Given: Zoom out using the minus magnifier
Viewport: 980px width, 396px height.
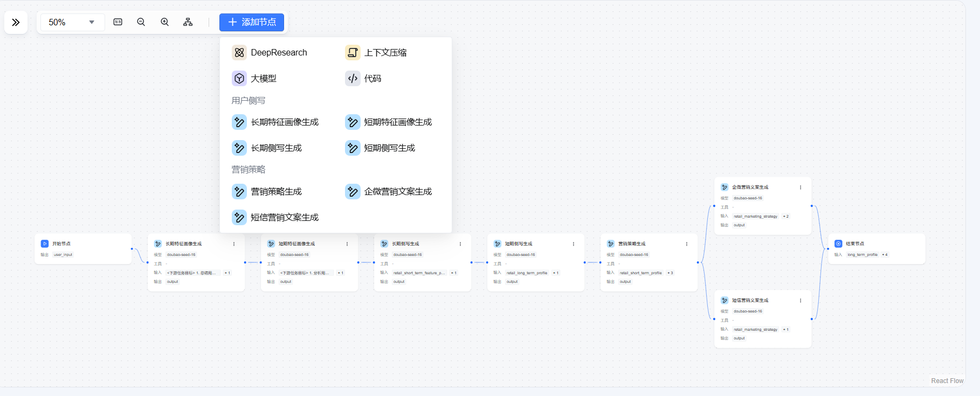Looking at the screenshot, I should (x=141, y=22).
